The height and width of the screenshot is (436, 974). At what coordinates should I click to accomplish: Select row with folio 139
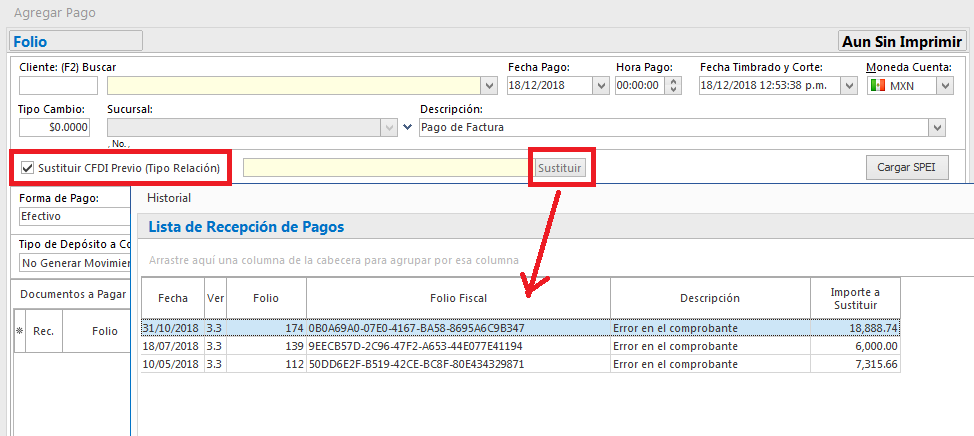click(x=520, y=345)
